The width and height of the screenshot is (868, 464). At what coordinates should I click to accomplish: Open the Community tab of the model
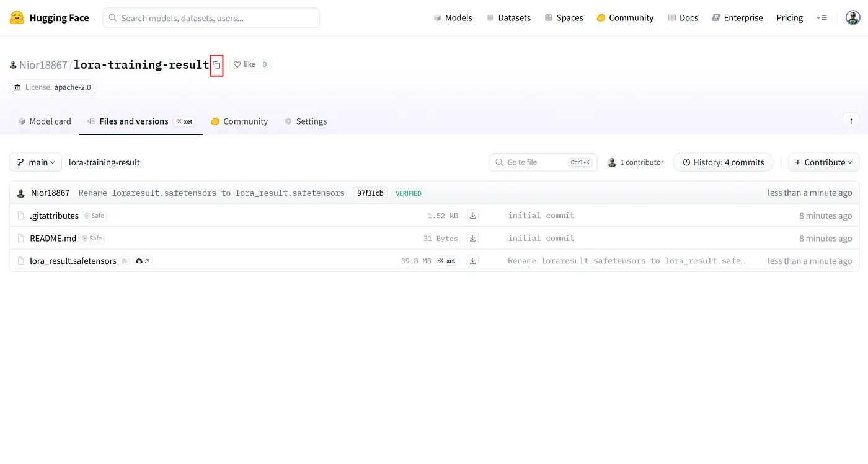[239, 121]
